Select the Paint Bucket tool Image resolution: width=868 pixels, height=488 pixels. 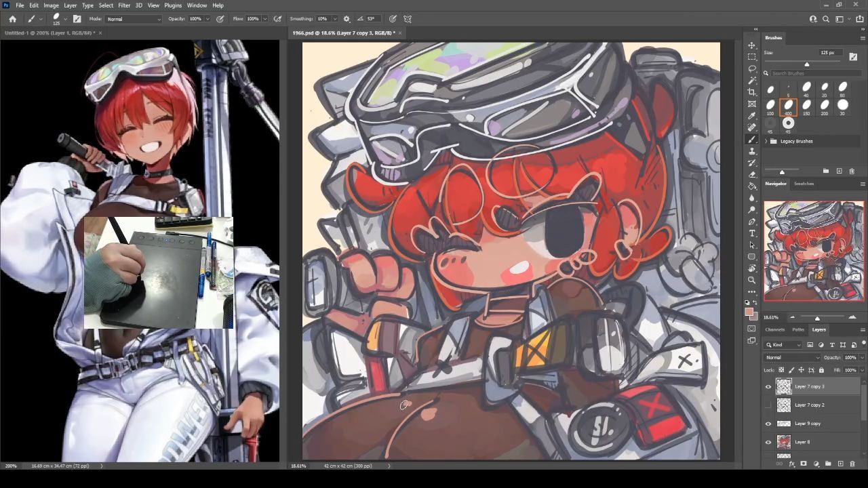coord(751,186)
